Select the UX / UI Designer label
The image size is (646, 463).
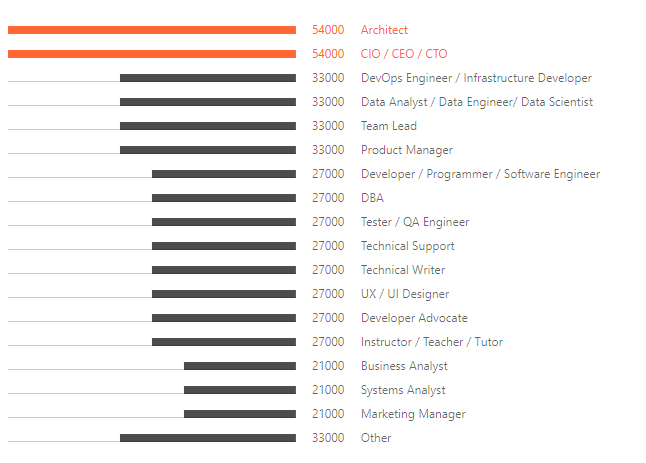(404, 294)
